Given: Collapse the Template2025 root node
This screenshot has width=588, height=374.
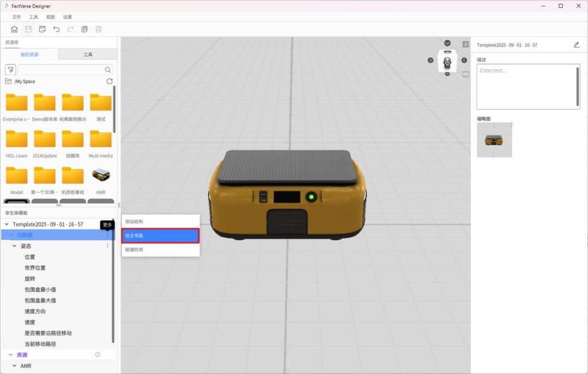Looking at the screenshot, I should [6, 224].
